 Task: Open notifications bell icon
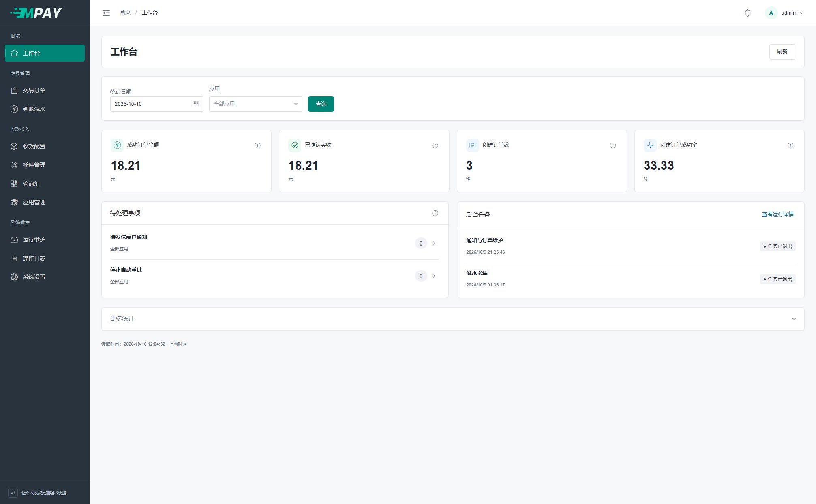747,13
